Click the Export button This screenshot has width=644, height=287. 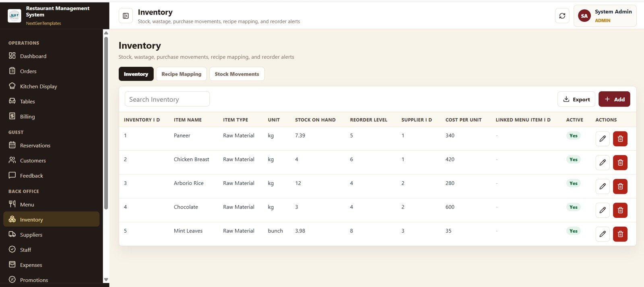click(576, 99)
